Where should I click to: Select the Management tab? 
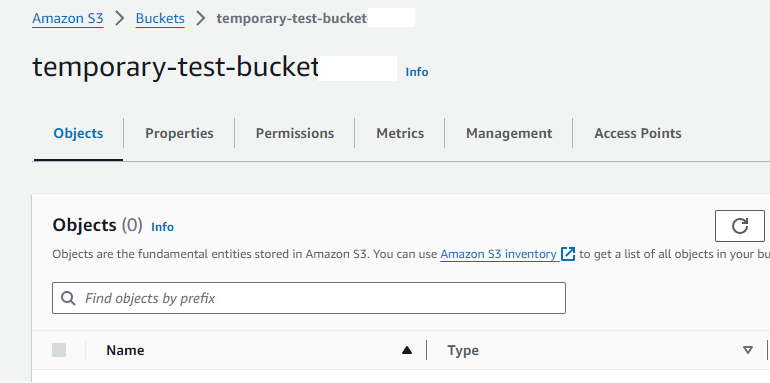pos(509,133)
